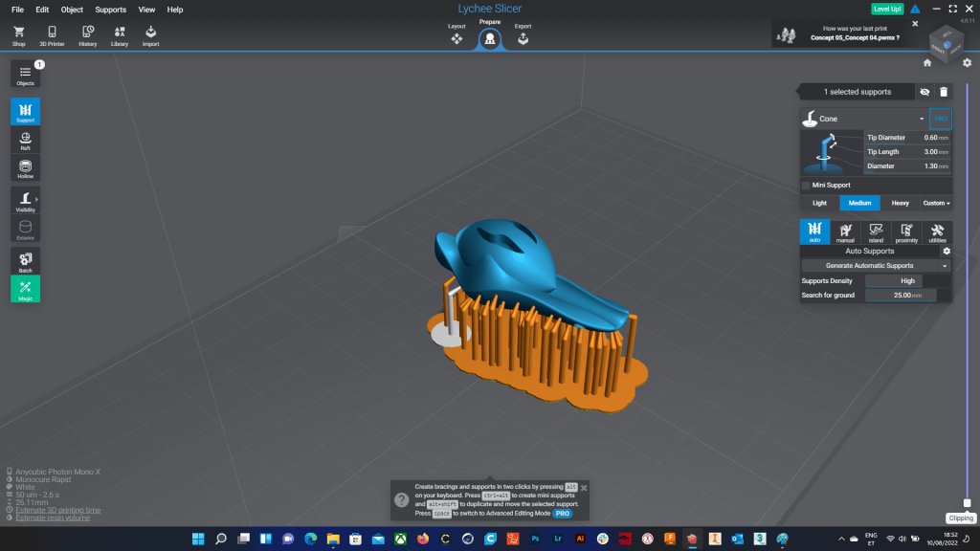Open the Objects panel

[x=25, y=76]
